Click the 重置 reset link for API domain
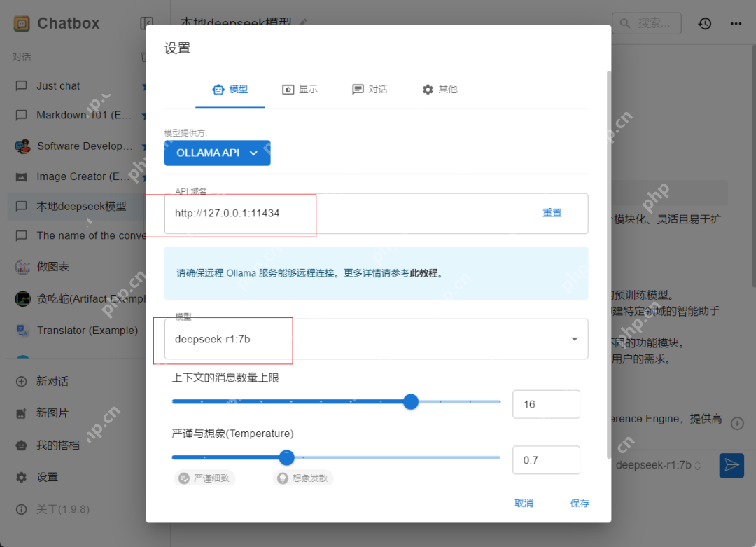This screenshot has width=756, height=547. [x=552, y=212]
